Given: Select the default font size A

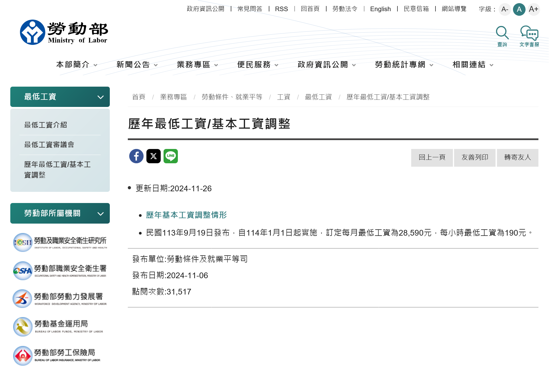Looking at the screenshot, I should tap(519, 9).
